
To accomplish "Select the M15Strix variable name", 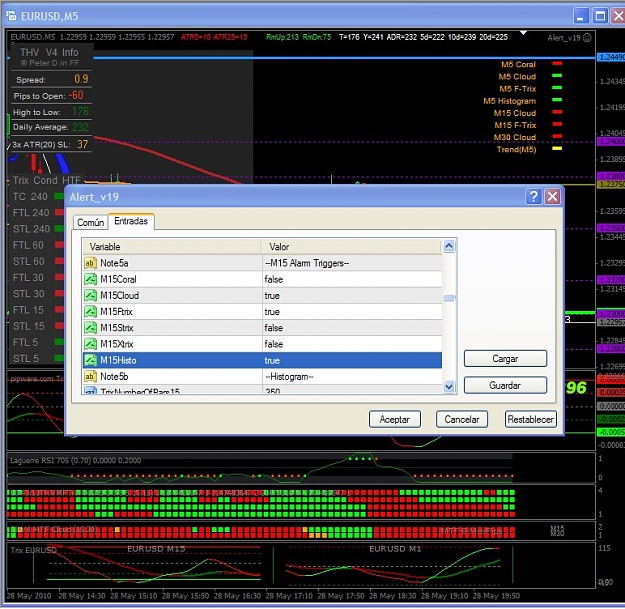I will 117,328.
